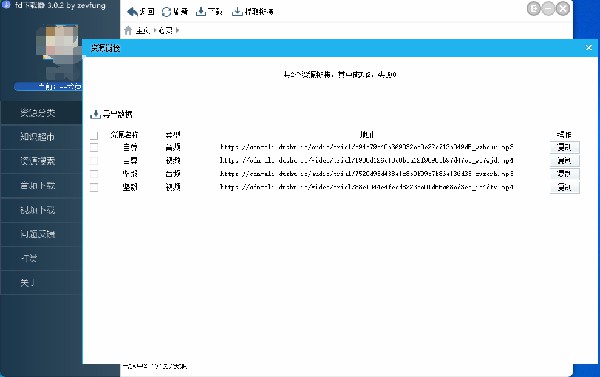Click the operation column header above copy buttons
Image resolution: width=600 pixels, height=377 pixels.
pos(564,135)
